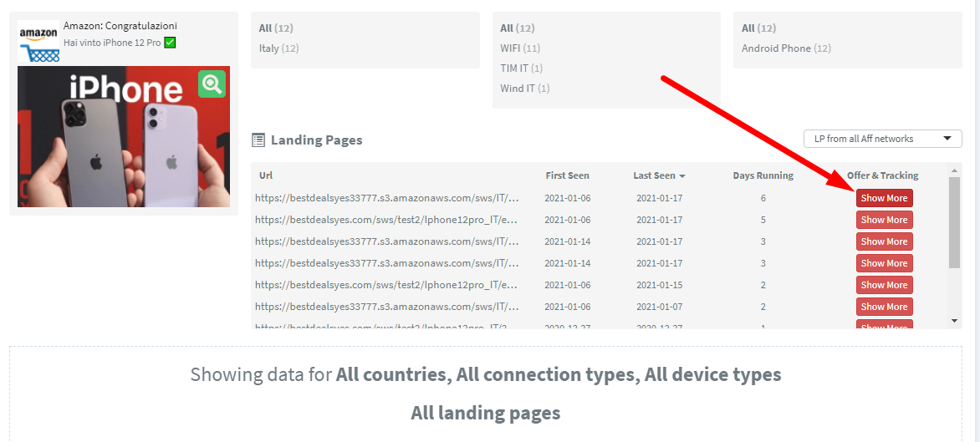Show More for 2021-01-15 landing page
The height and width of the screenshot is (442, 980).
[885, 285]
